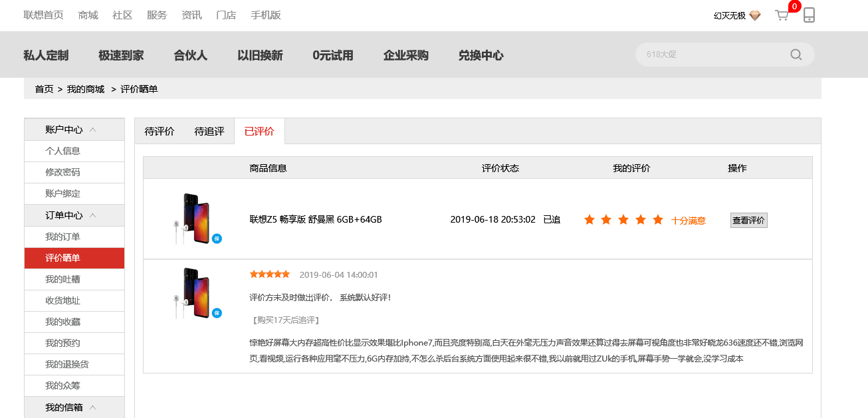Click the 十分满意 rating label
Viewport: 868px width, 418px height.
pos(689,221)
